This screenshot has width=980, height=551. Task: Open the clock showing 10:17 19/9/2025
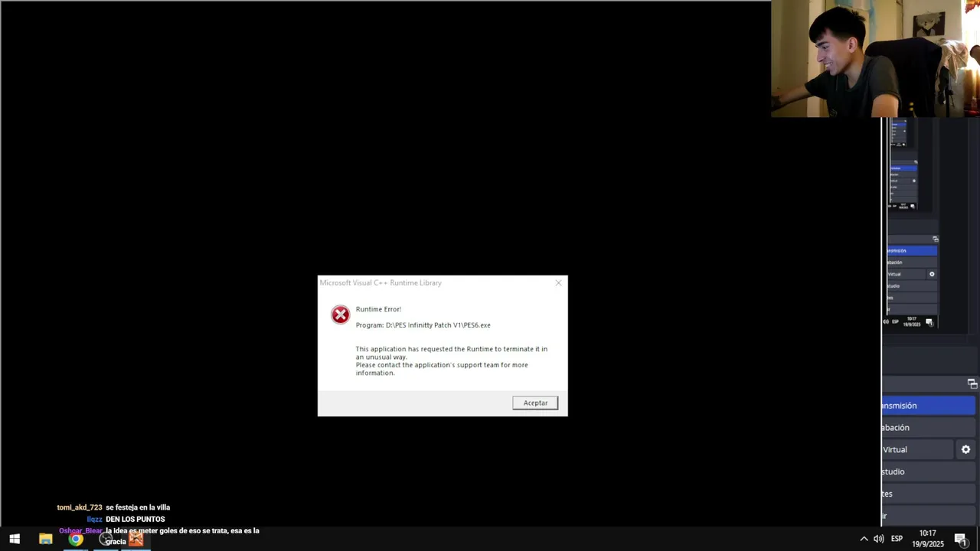(x=928, y=539)
